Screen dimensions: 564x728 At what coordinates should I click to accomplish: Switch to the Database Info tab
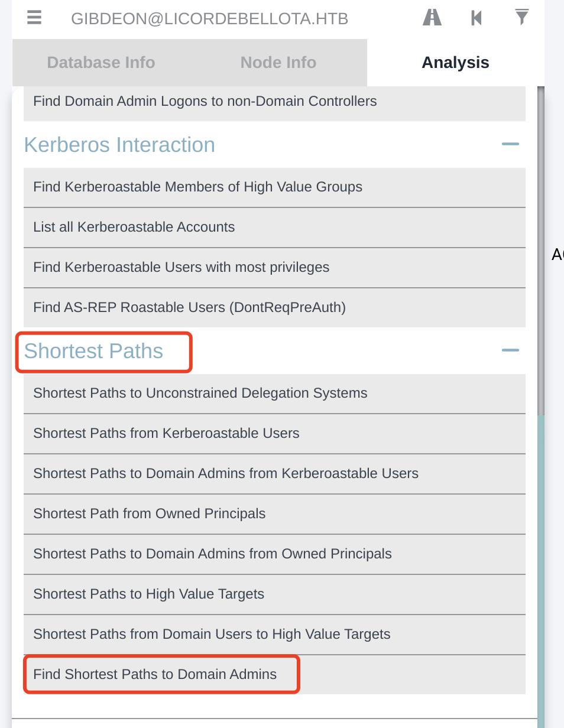tap(101, 63)
